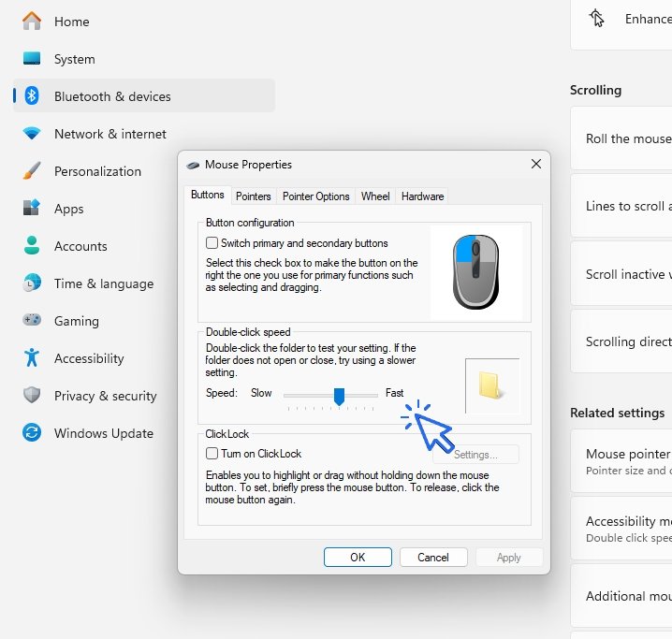Click the Personalization paintbrush icon
This screenshot has width=672, height=639.
(x=32, y=170)
